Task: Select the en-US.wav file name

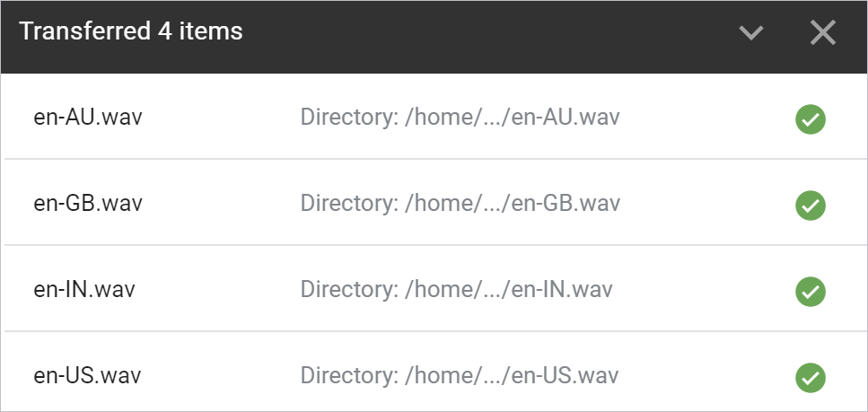Action: click(x=81, y=375)
